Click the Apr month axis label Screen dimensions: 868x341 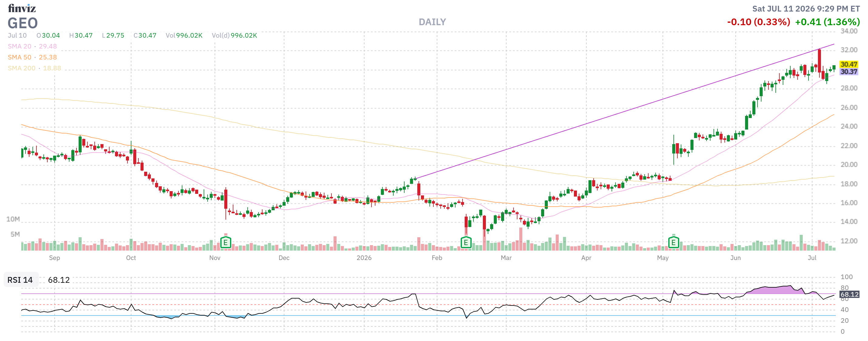point(586,258)
